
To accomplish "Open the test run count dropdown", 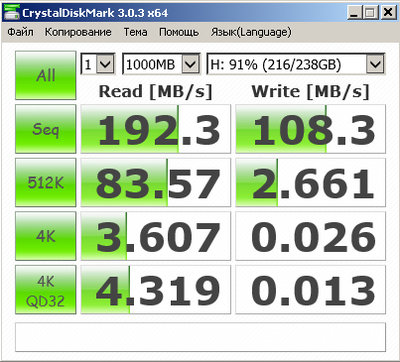I will point(98,64).
